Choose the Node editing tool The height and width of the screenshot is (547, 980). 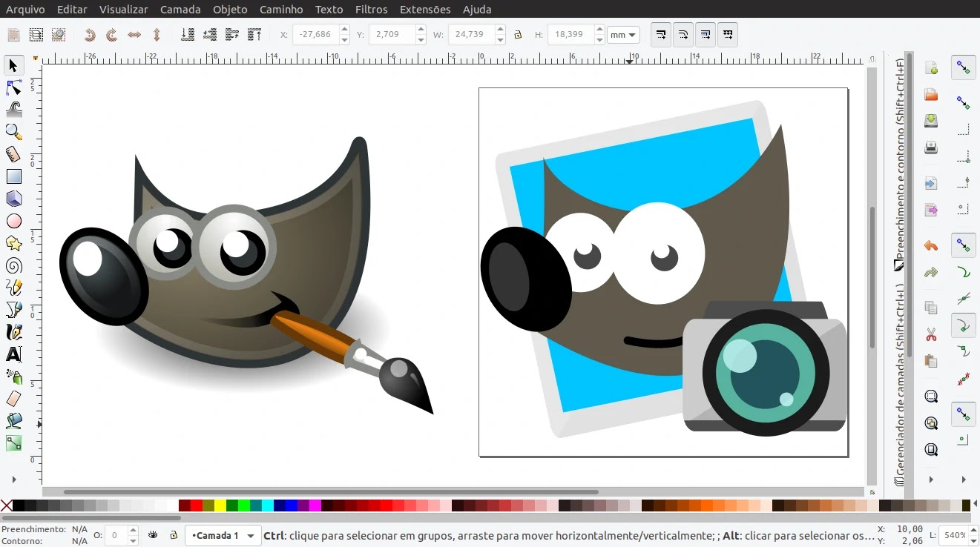point(13,88)
